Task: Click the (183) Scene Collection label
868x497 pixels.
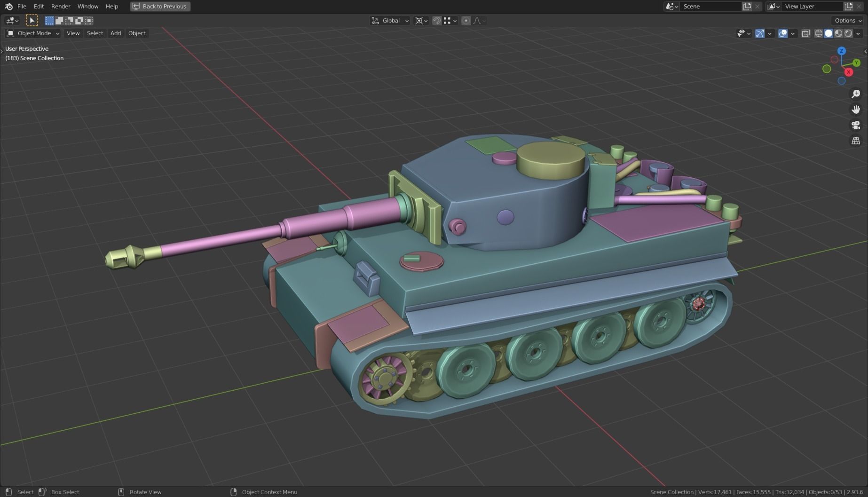Action: pos(34,58)
